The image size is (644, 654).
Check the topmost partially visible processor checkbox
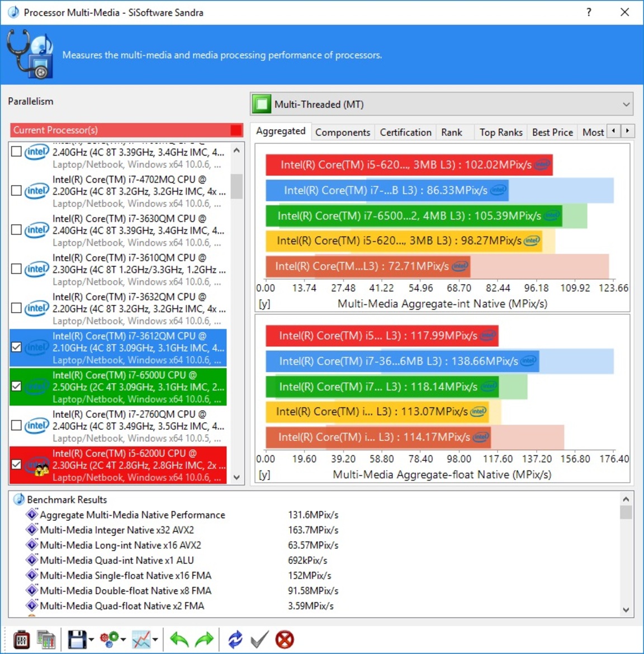click(16, 152)
